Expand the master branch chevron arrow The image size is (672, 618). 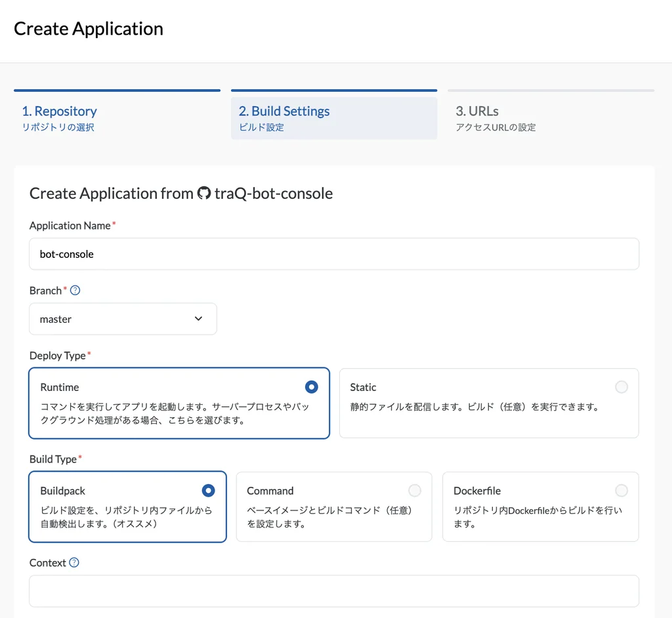(198, 318)
